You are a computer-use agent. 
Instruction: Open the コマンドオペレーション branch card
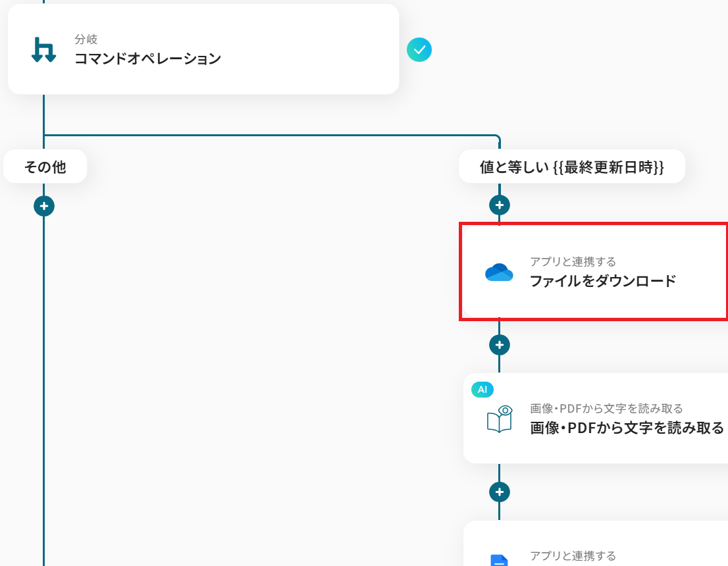(x=203, y=49)
